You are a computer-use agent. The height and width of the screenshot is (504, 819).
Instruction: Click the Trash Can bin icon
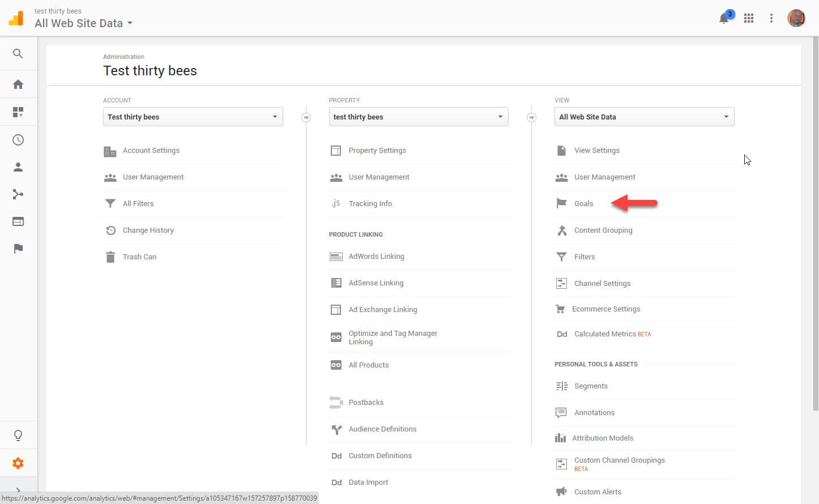tap(110, 257)
